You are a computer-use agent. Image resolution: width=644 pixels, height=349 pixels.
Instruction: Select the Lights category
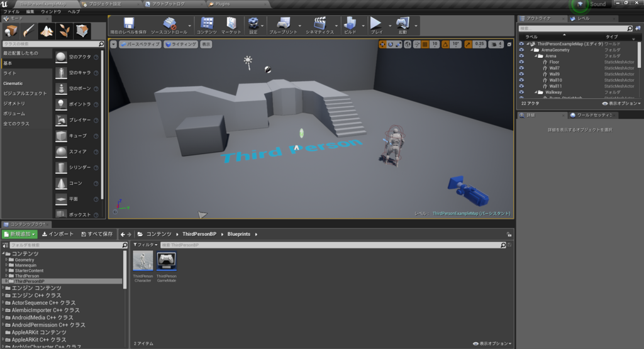point(10,73)
